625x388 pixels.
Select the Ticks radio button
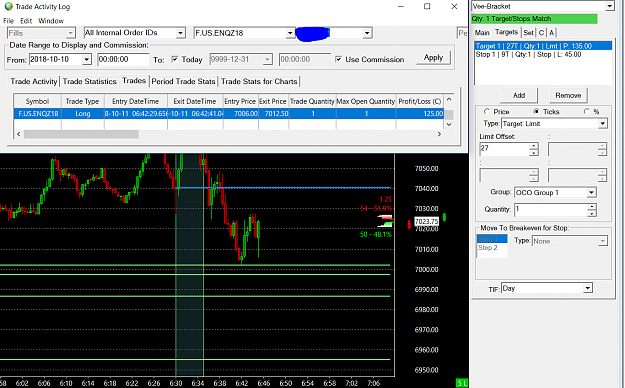[536, 112]
